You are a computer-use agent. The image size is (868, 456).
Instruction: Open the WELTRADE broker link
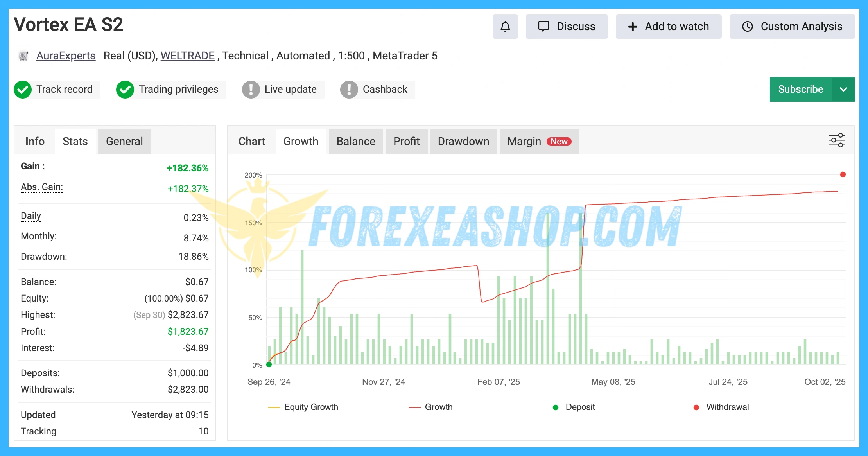click(x=188, y=56)
